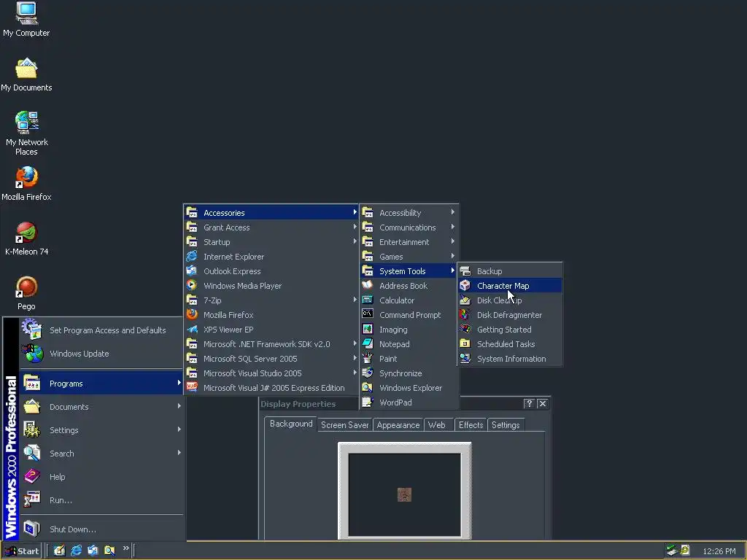Screen dimensions: 747x560
Task: Select Background tab in Display Properties
Action: (x=291, y=424)
